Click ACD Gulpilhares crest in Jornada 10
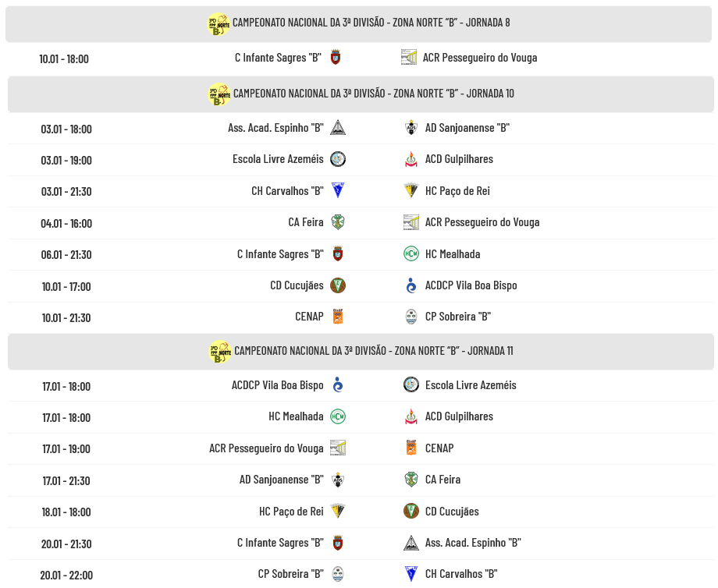 (x=411, y=159)
